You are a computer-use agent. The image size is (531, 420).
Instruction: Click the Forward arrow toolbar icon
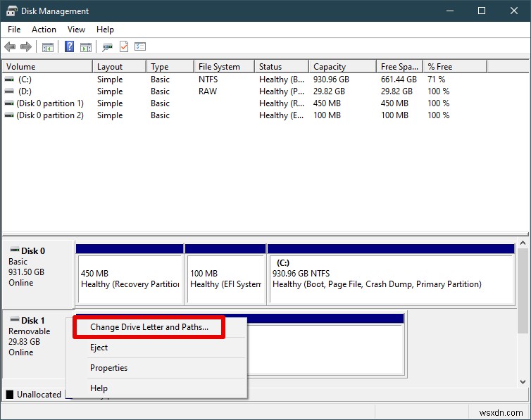click(x=26, y=46)
